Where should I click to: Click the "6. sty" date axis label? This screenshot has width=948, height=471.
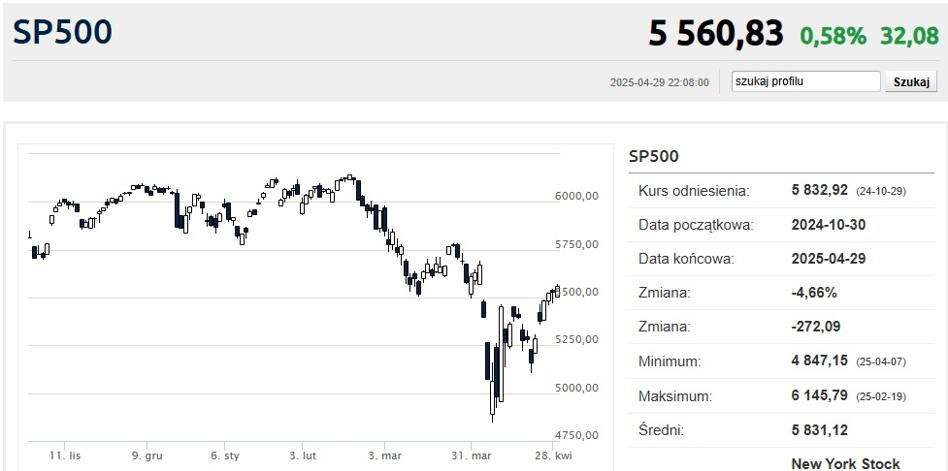click(x=225, y=455)
